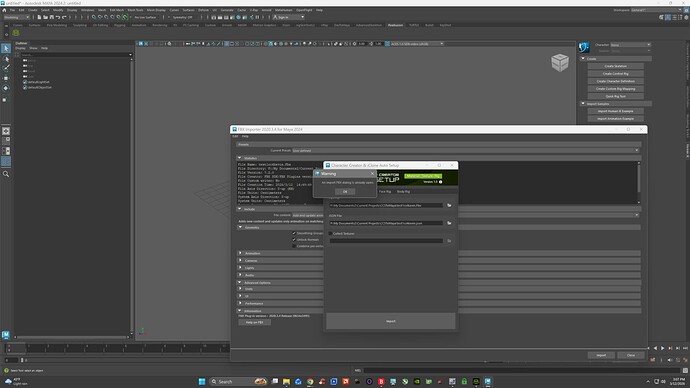Choose the Lasso Select tool
The image size is (690, 388).
6,59
